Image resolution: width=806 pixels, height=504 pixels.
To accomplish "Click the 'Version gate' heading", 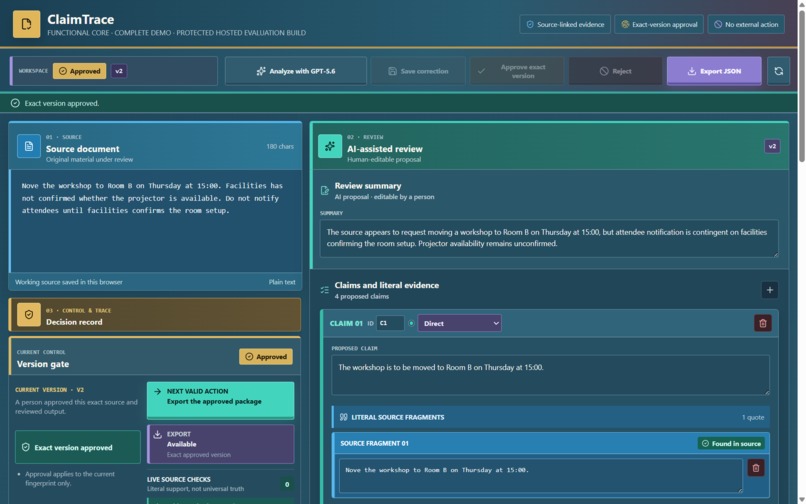I will point(43,364).
